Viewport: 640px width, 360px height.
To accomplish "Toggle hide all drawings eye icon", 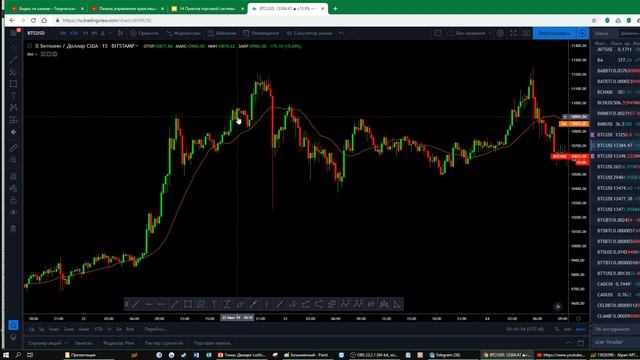I will click(13, 212).
